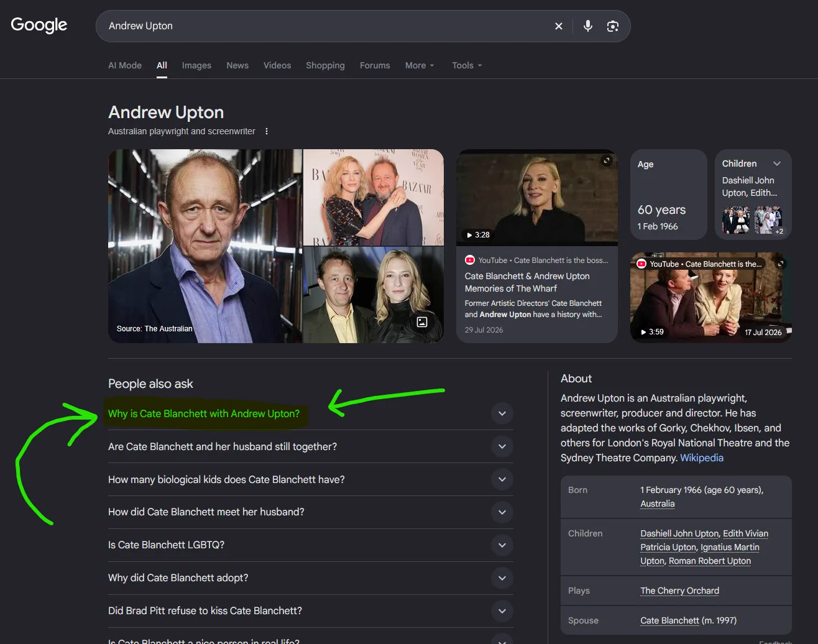Switch to Images tab
The height and width of the screenshot is (644, 818).
pos(196,65)
